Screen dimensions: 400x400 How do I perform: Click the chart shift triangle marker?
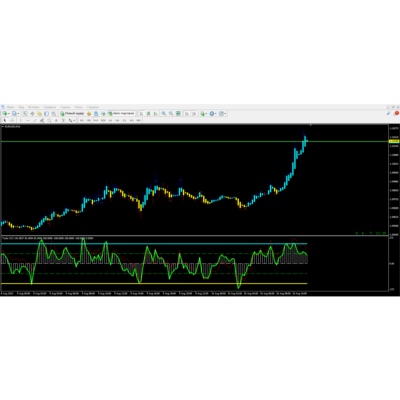[x=311, y=125]
